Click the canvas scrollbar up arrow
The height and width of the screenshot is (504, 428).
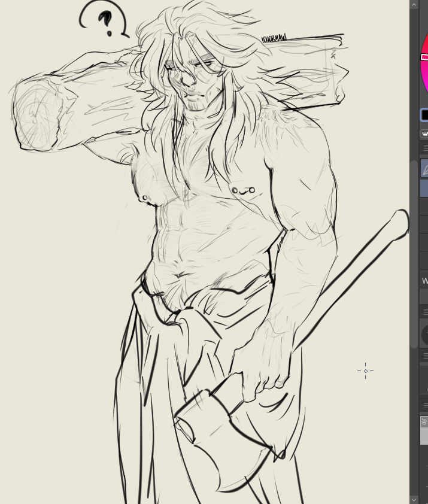(414, 5)
